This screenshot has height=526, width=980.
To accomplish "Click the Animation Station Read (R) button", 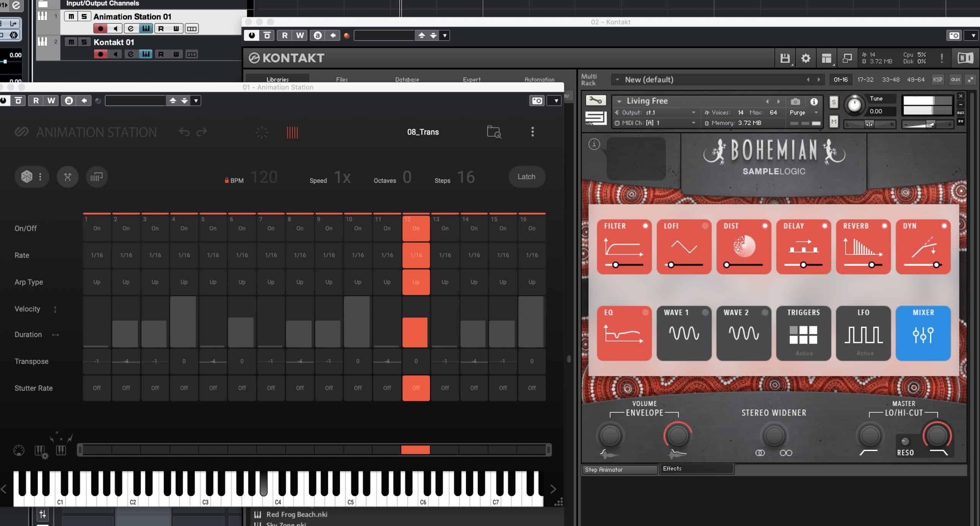I will [x=36, y=101].
